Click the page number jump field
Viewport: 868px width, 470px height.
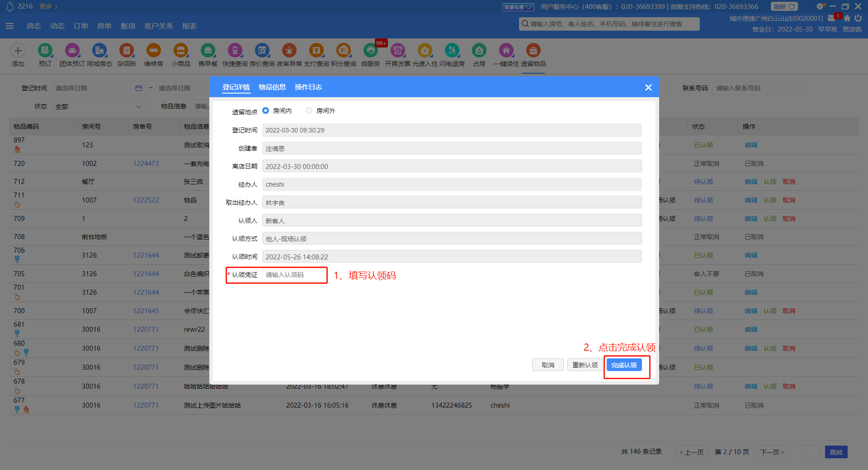pyautogui.click(x=811, y=452)
